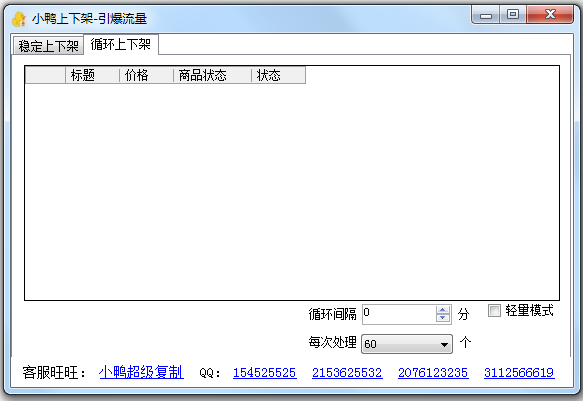
Task: Click the last 状态 column header
Action: pyautogui.click(x=278, y=75)
